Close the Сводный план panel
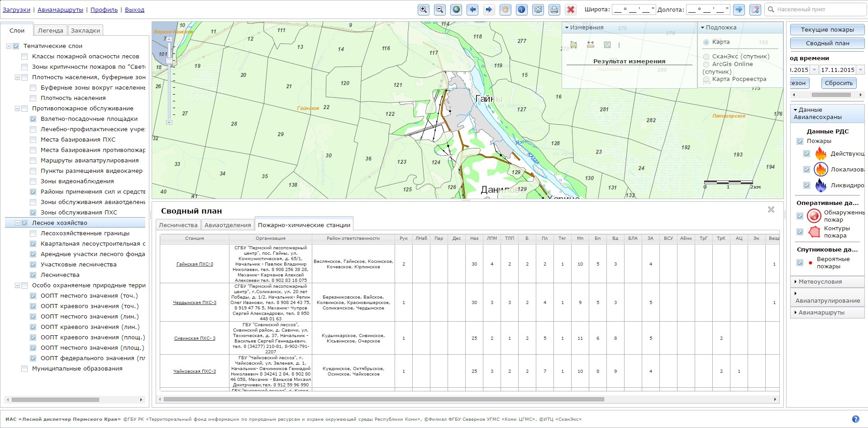 coord(771,209)
